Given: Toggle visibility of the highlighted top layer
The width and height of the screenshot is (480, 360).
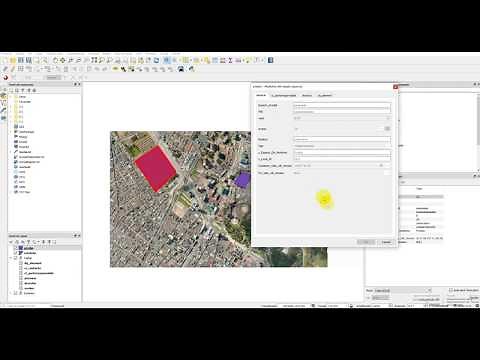Looking at the screenshot, I should 16,248.
